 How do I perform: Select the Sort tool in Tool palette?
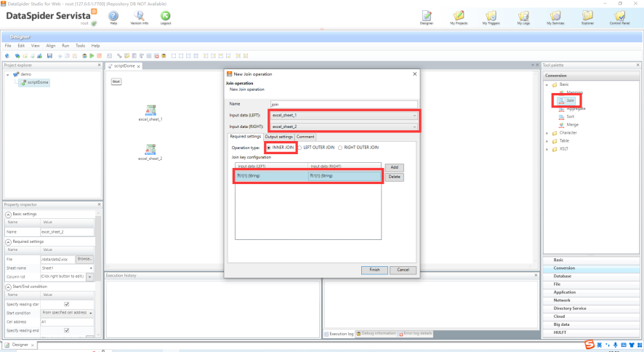(x=566, y=116)
